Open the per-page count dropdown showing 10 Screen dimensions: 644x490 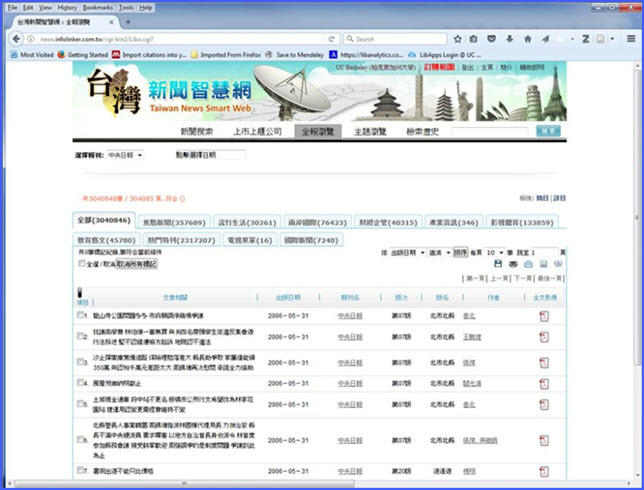point(496,252)
